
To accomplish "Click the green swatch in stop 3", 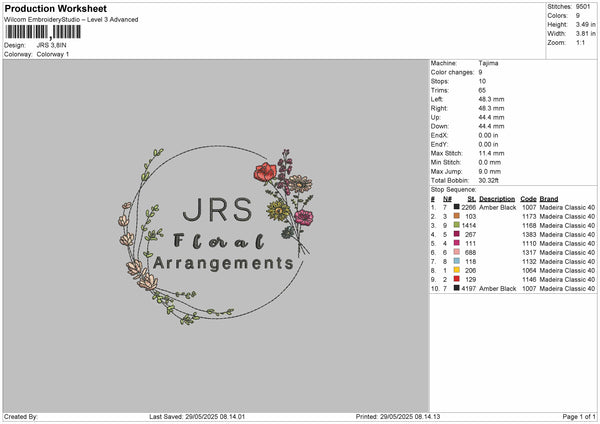I will pyautogui.click(x=456, y=225).
